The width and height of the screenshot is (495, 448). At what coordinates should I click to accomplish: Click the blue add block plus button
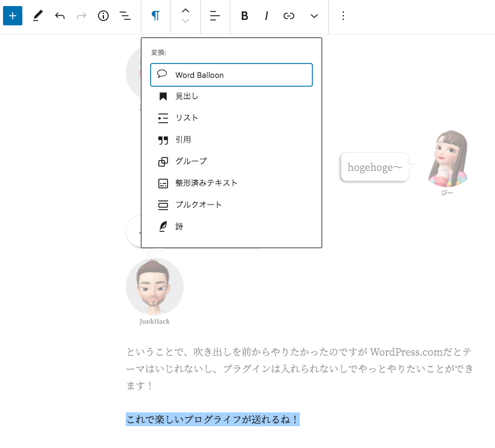(x=13, y=16)
